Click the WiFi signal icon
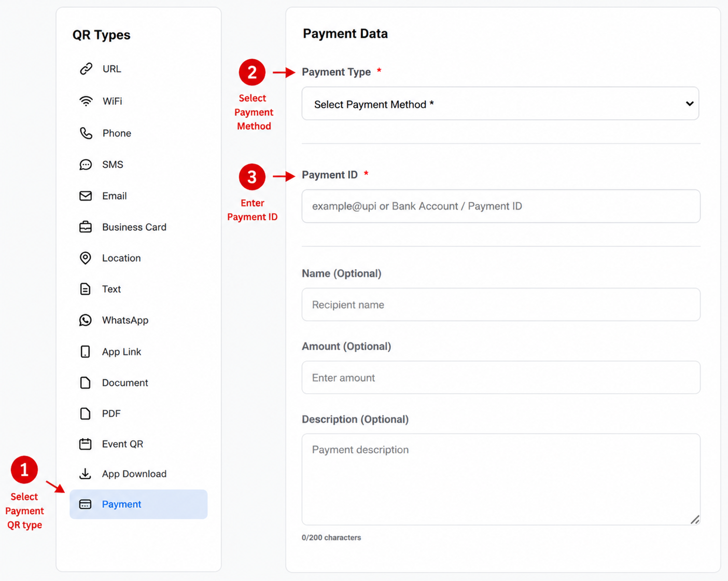Viewport: 728px width, 581px height. pyautogui.click(x=86, y=101)
